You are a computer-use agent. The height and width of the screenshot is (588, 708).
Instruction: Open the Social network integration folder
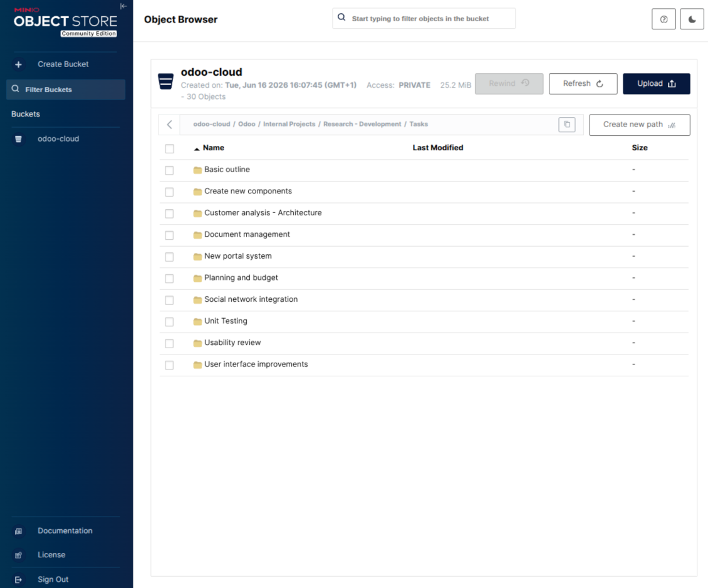(251, 300)
